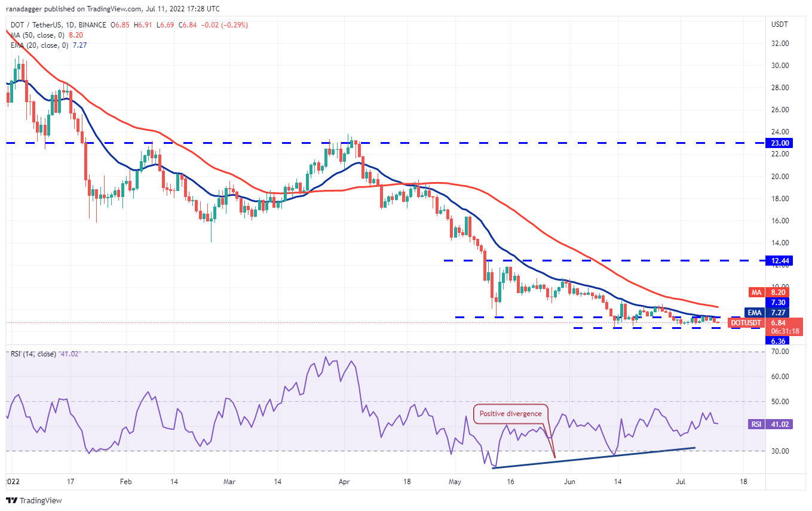
Task: Select the red MA price label icon
Action: pyautogui.click(x=756, y=293)
